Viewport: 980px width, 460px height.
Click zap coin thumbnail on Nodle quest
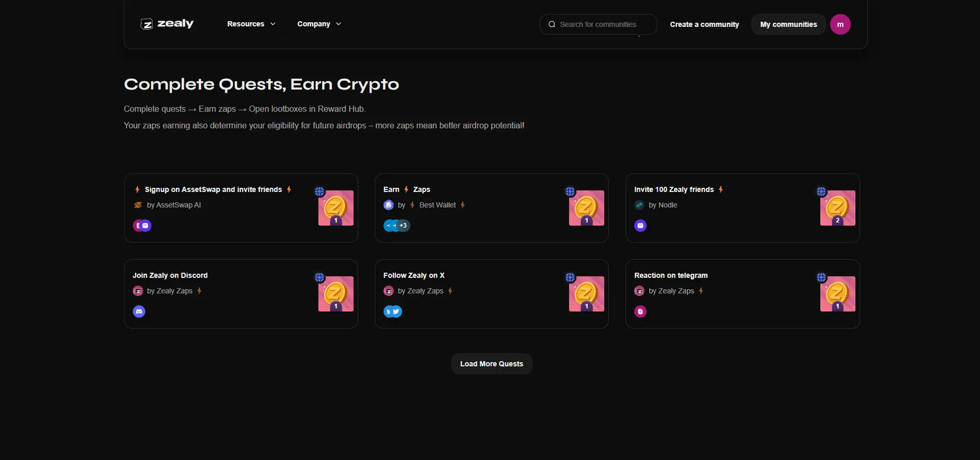(x=838, y=208)
